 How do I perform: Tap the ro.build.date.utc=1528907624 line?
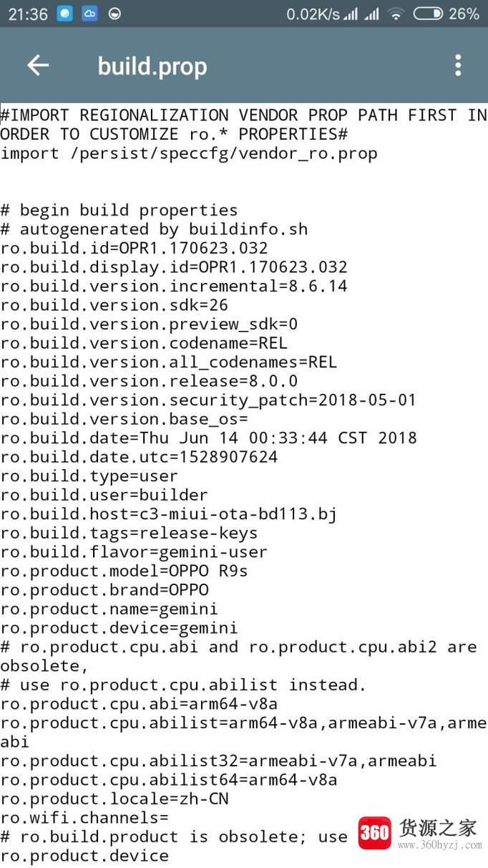[139, 457]
